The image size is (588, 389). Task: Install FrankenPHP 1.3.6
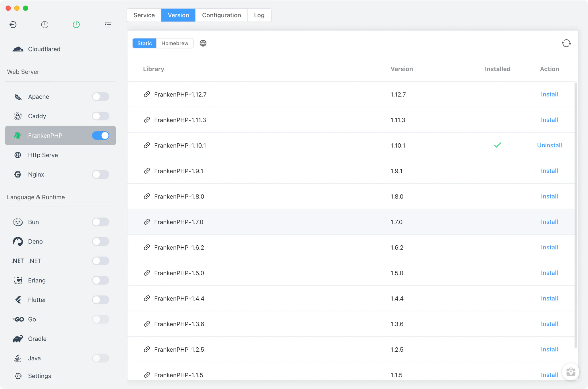549,324
